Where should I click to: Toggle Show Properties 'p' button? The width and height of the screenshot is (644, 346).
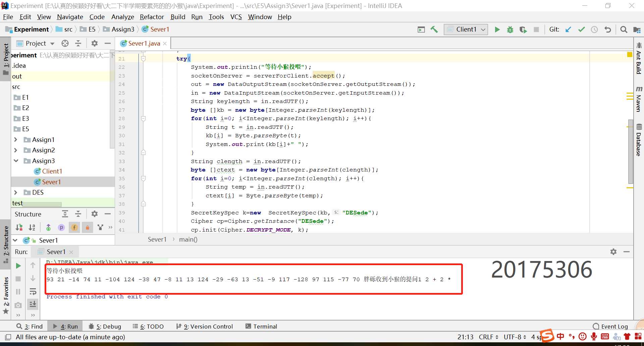[x=61, y=228]
